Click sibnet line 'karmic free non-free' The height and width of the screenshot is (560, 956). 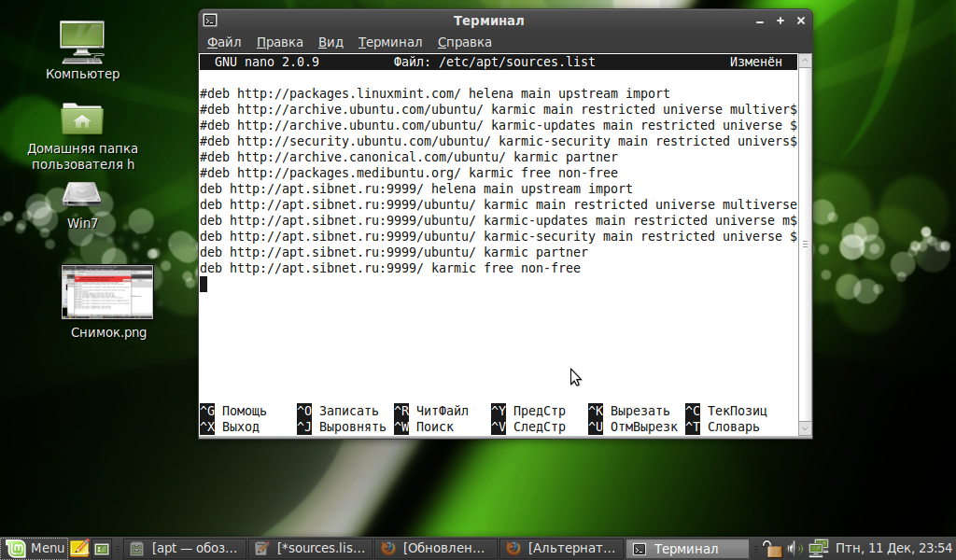point(390,268)
